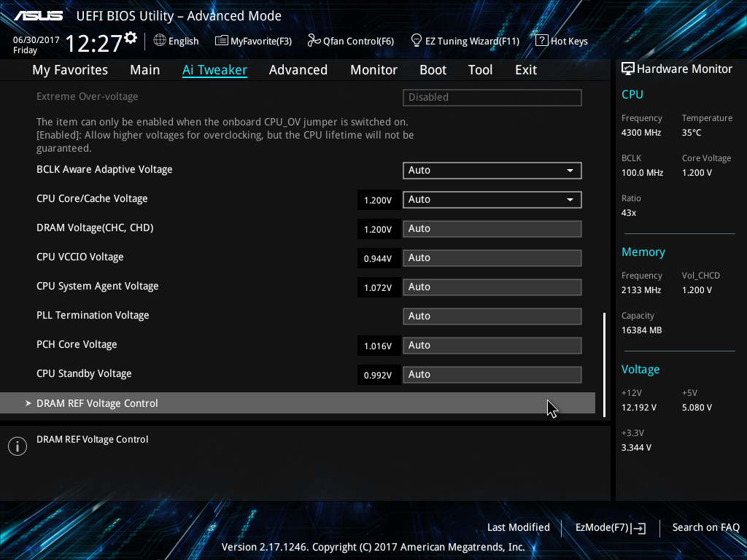The image size is (747, 560).
Task: Click the 100.0 MHz BCLK value
Action: tap(642, 173)
